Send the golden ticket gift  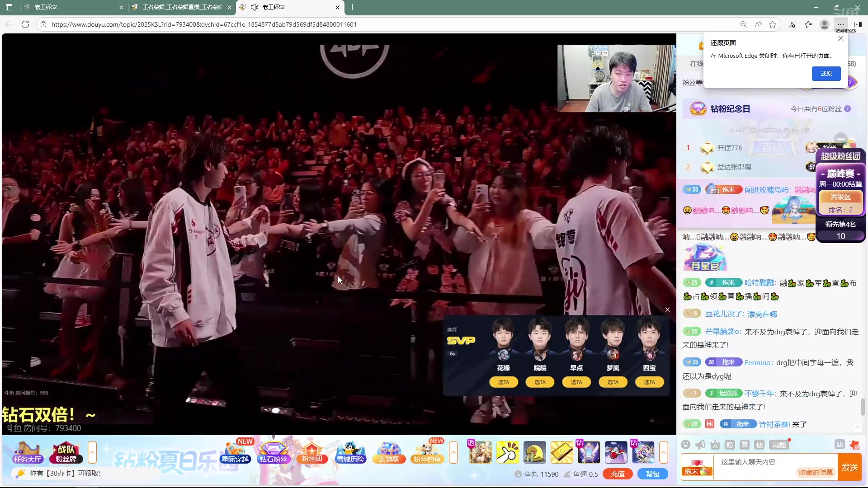561,452
